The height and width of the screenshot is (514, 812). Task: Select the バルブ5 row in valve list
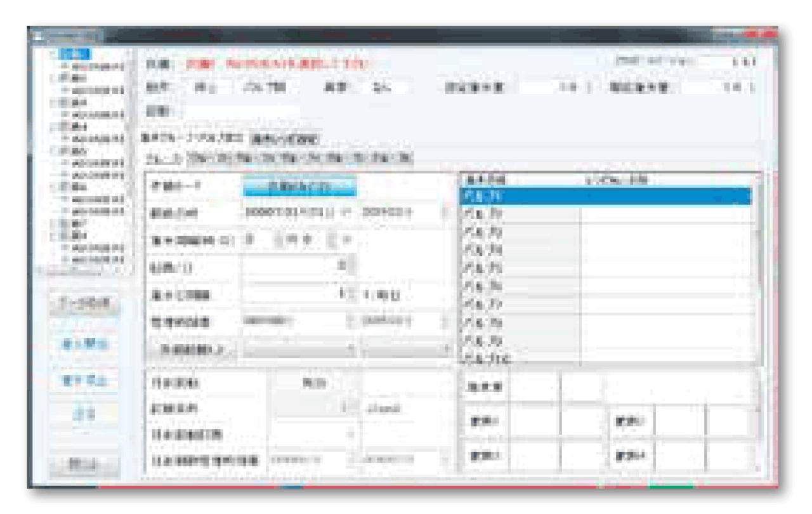pyautogui.click(x=605, y=268)
